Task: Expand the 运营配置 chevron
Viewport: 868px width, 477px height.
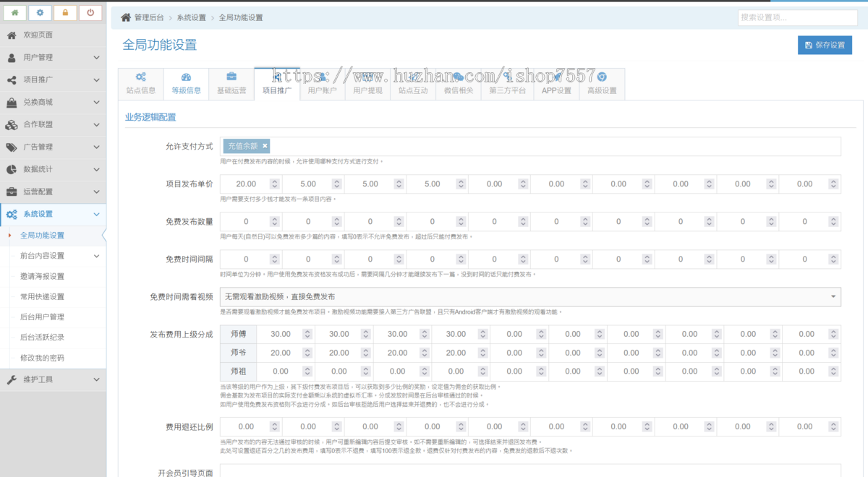Action: tap(96, 192)
